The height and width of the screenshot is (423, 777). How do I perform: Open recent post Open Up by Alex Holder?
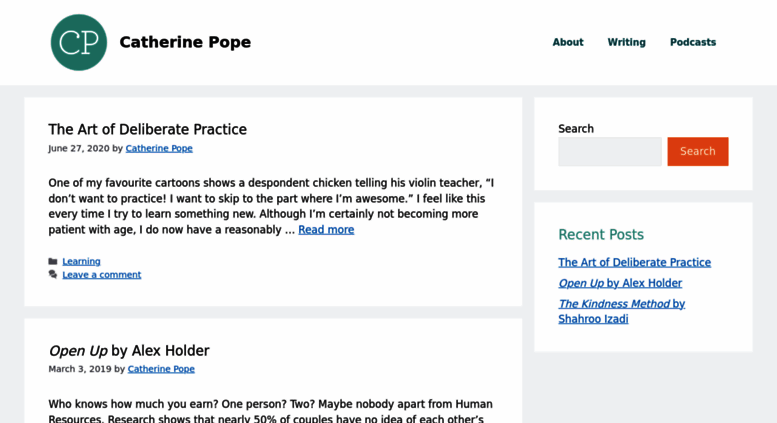[620, 283]
